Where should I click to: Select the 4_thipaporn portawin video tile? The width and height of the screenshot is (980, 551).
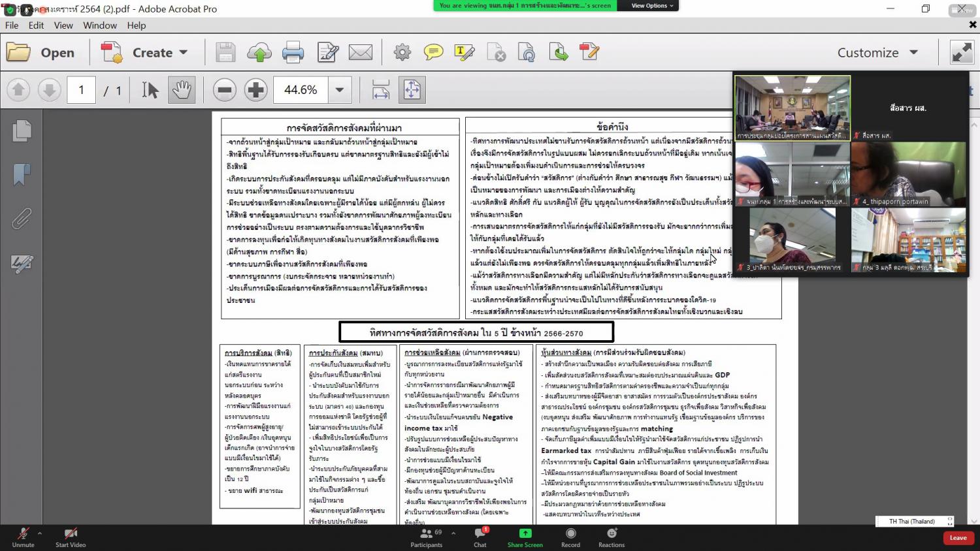point(908,174)
